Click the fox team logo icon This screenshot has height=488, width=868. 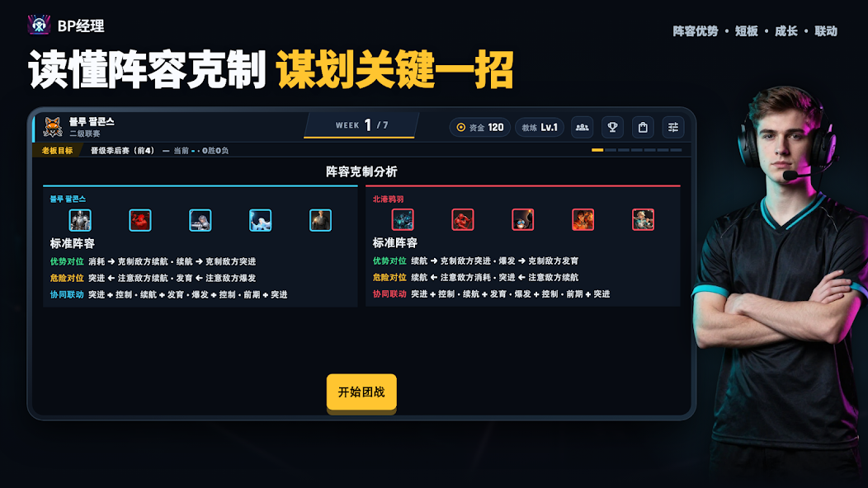point(53,127)
